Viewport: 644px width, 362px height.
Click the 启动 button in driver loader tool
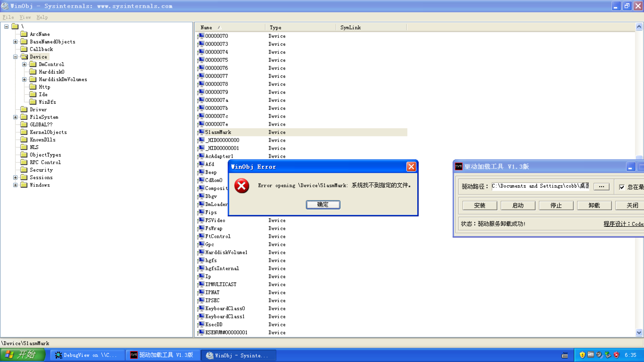[518, 205]
